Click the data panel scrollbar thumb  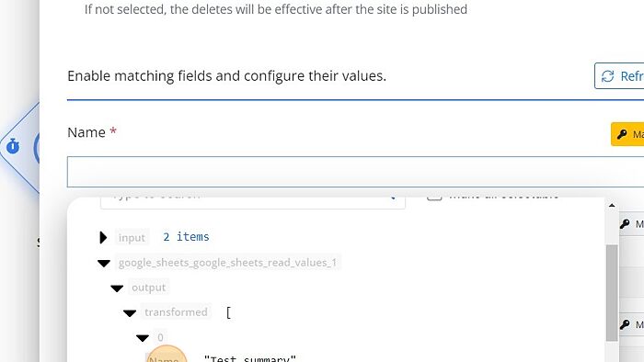click(x=612, y=293)
